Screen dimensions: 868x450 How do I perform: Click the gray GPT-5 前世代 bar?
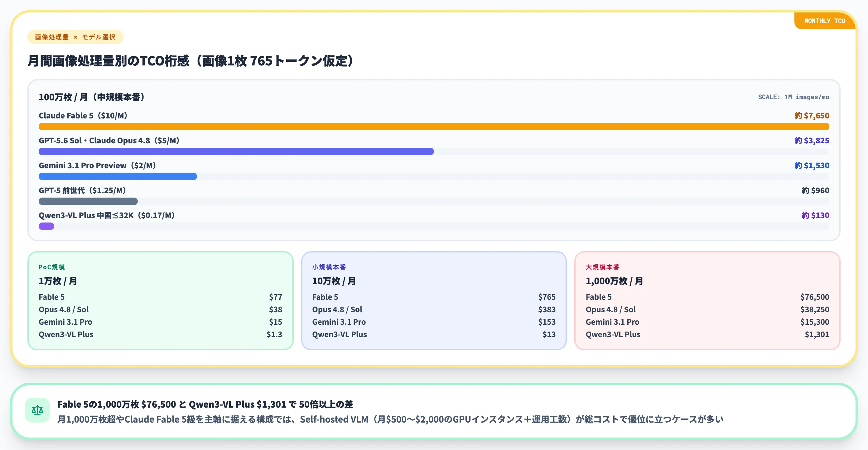(x=88, y=201)
